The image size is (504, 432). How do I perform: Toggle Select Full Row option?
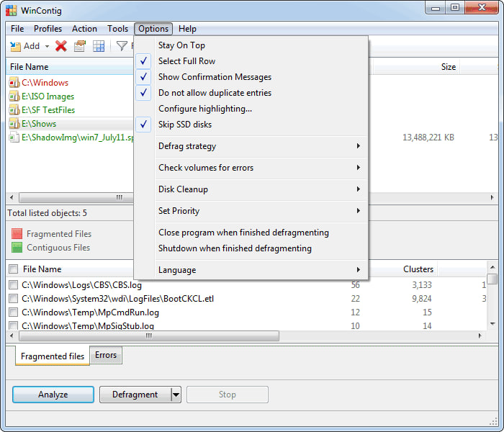(x=251, y=61)
